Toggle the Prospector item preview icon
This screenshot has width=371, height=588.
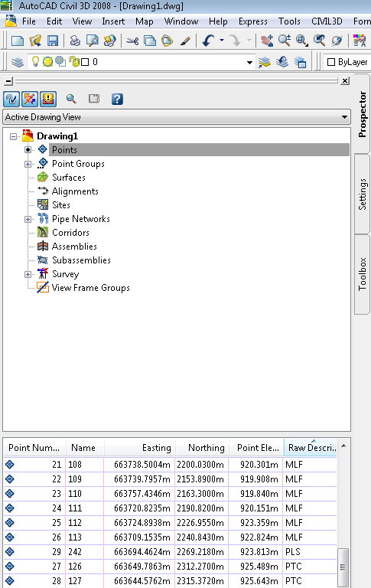11,99
